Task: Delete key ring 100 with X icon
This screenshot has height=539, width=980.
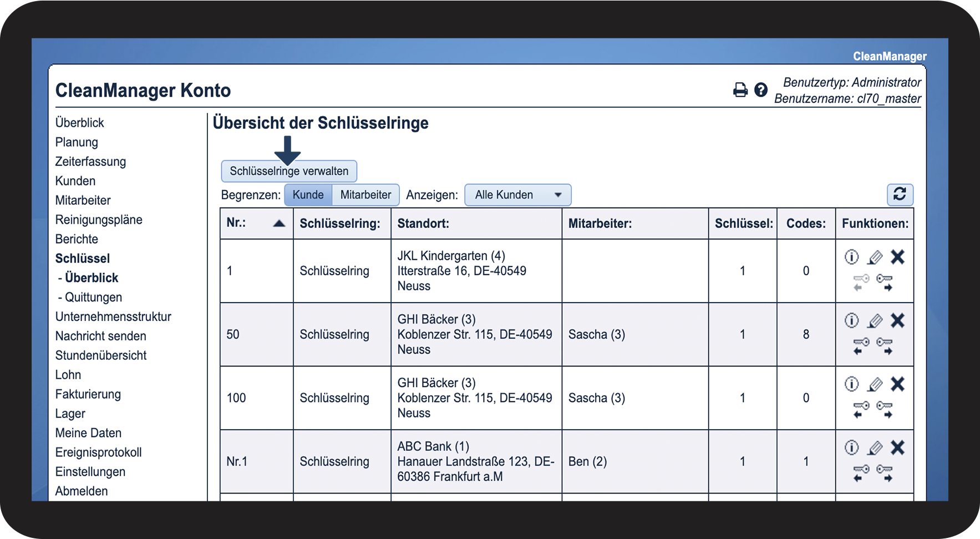Action: pos(897,384)
